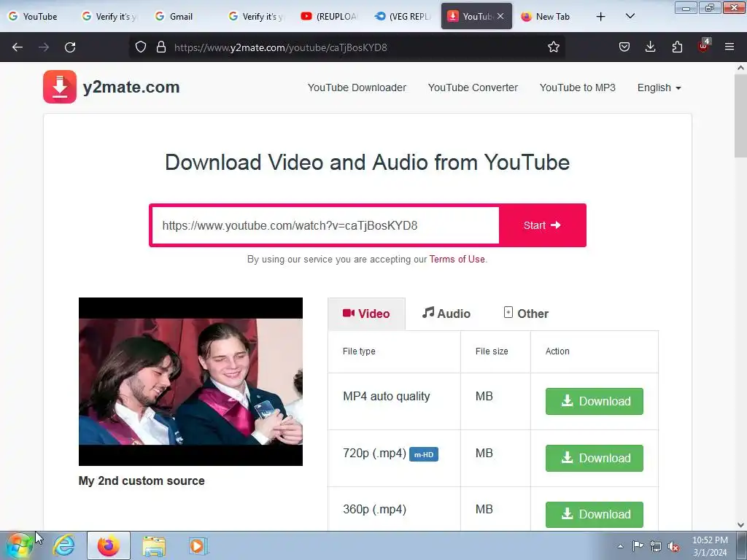The width and height of the screenshot is (747, 560).
Task: Open the YouTube Downloader link
Action: pos(357,87)
